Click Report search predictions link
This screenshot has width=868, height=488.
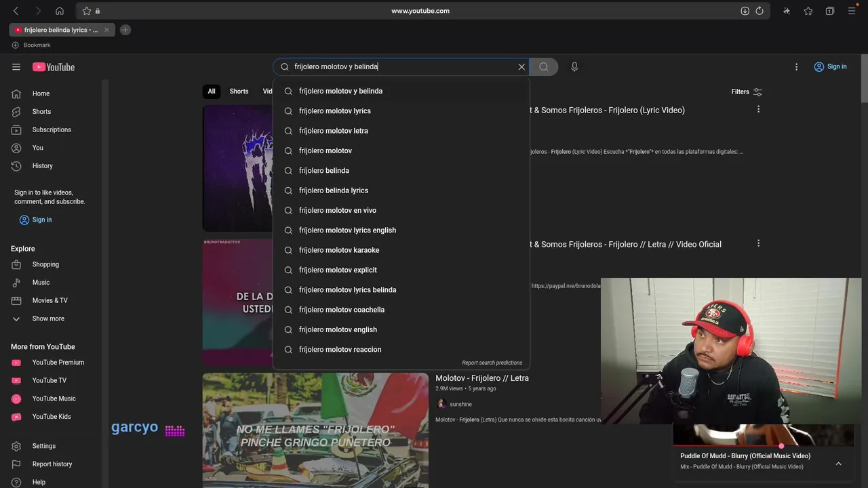pyautogui.click(x=492, y=363)
